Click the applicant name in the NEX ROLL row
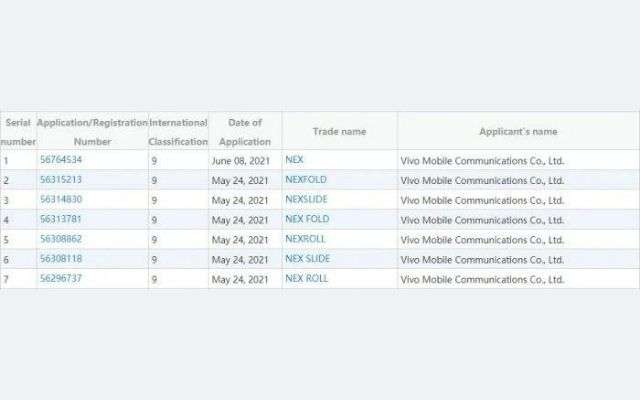 (482, 280)
